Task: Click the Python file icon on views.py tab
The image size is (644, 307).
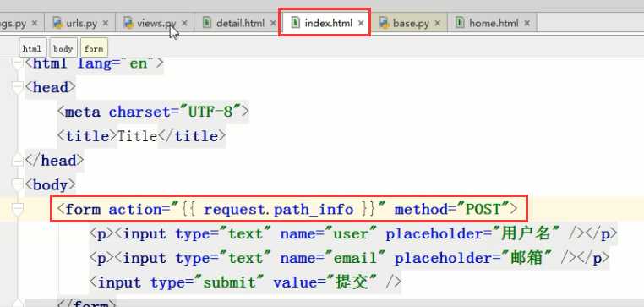Action: 129,23
